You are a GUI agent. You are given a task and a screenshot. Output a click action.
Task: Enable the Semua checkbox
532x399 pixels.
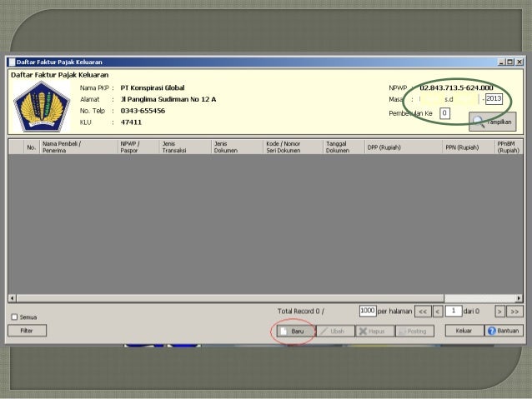click(x=13, y=317)
